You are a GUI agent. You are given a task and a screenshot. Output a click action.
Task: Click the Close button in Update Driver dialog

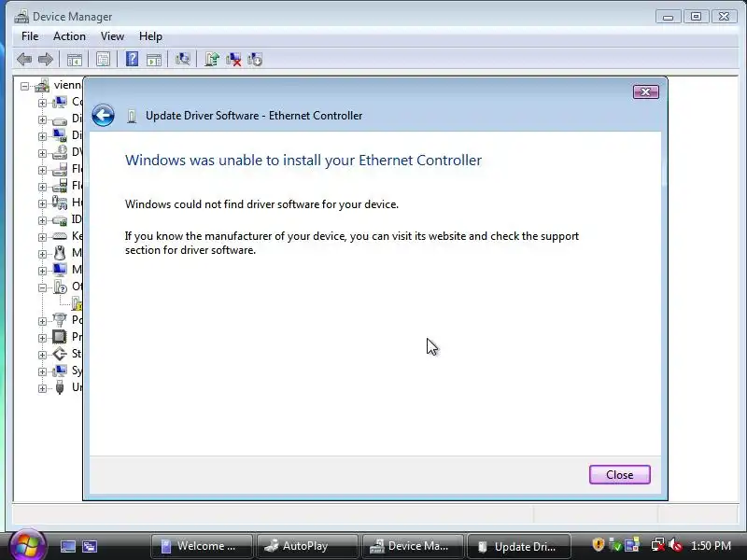(619, 475)
